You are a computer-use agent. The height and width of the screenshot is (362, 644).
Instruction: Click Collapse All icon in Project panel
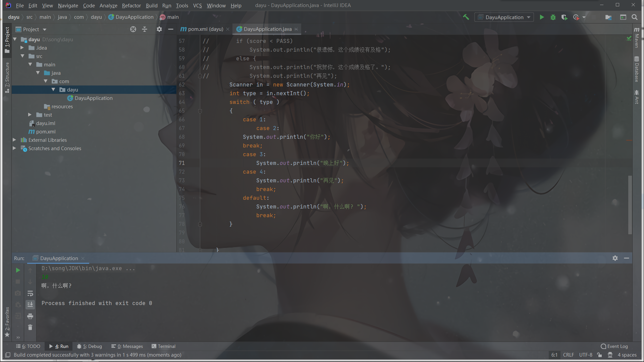point(145,29)
